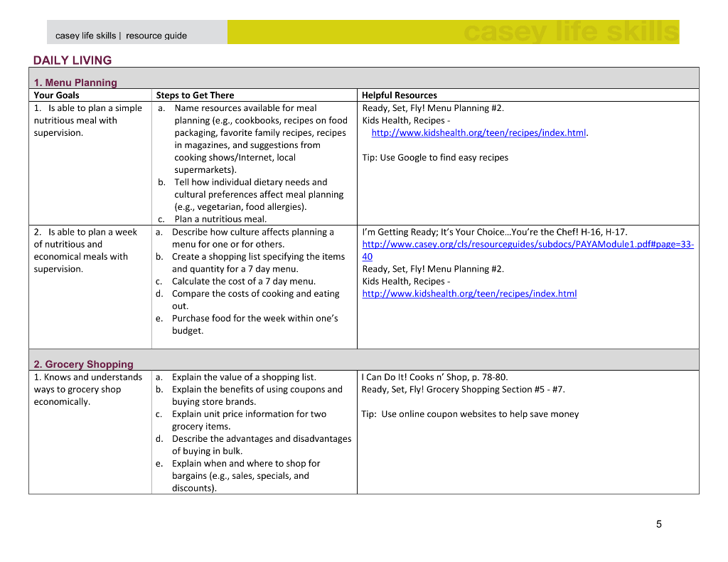Click the '1. Menu Planning' section header

[x=75, y=83]
